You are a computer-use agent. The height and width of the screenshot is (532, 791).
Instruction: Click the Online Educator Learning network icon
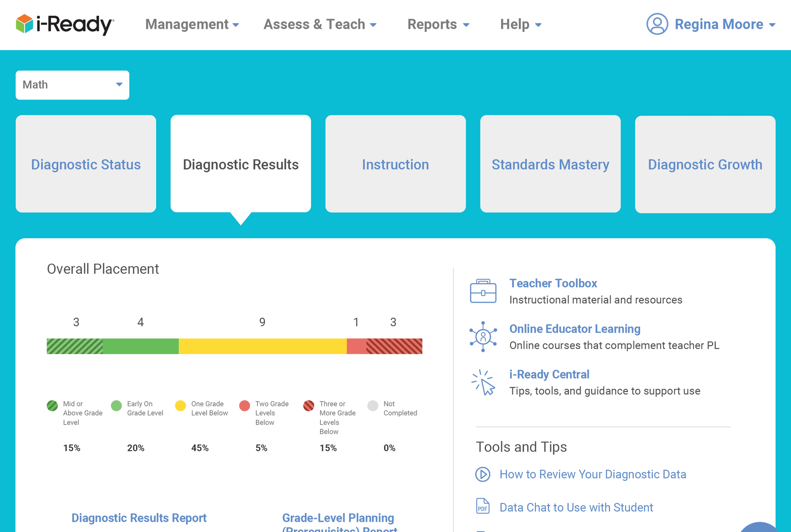point(483,337)
